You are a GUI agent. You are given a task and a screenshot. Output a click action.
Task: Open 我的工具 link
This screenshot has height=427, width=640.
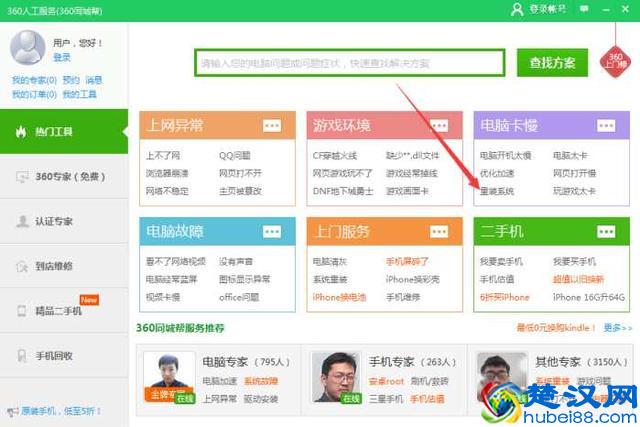click(x=80, y=94)
